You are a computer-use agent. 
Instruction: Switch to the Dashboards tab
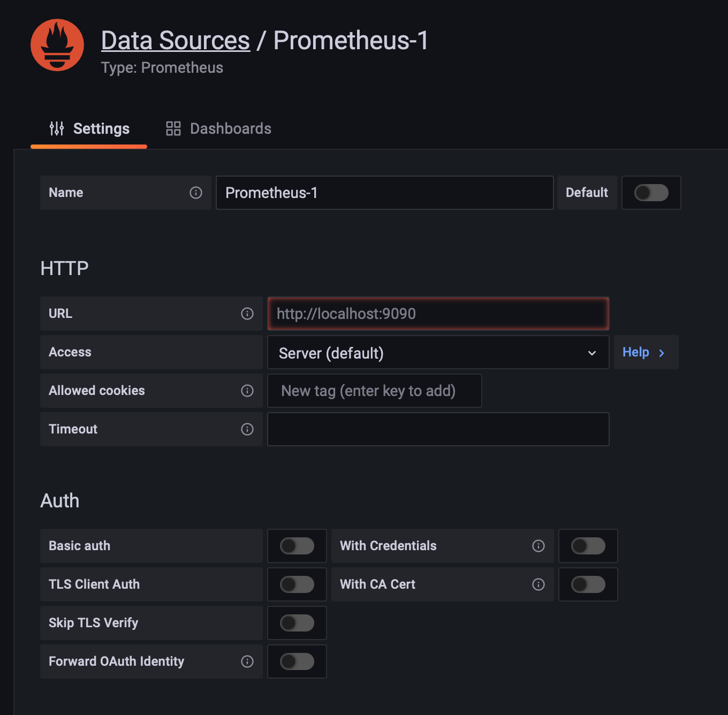point(218,129)
